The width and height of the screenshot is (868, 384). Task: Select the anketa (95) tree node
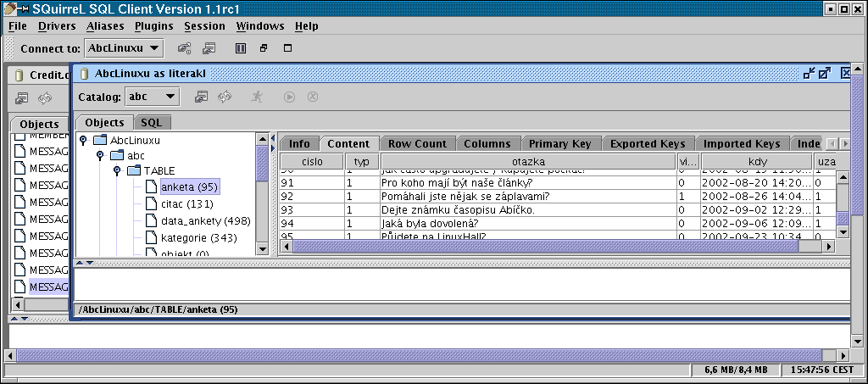[189, 187]
